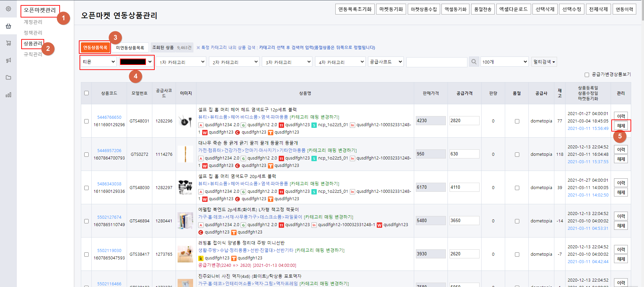Image resolution: width=644 pixels, height=287 pixels.
Task: Open the 상품관리 menu item
Action: coord(33,43)
